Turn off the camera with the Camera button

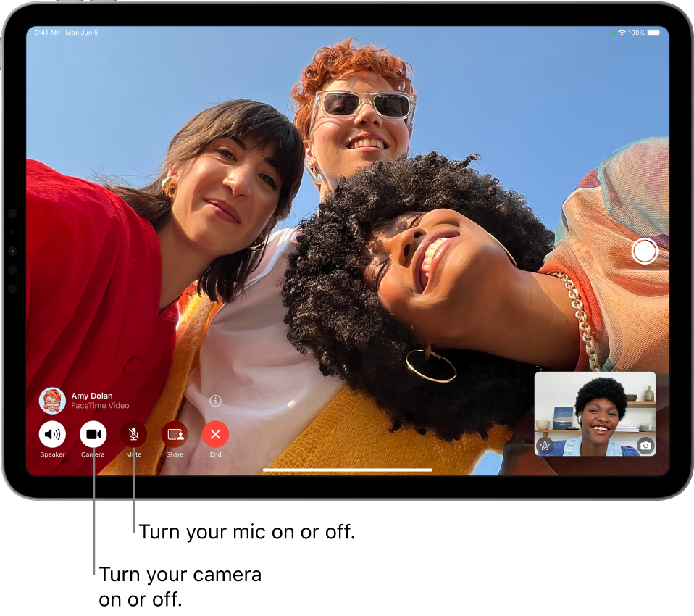[93, 435]
